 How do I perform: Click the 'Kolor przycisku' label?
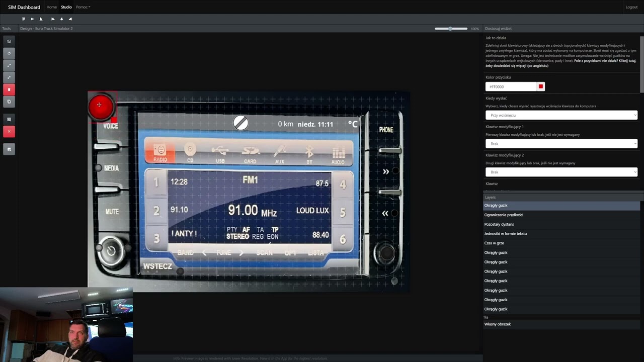pos(498,77)
